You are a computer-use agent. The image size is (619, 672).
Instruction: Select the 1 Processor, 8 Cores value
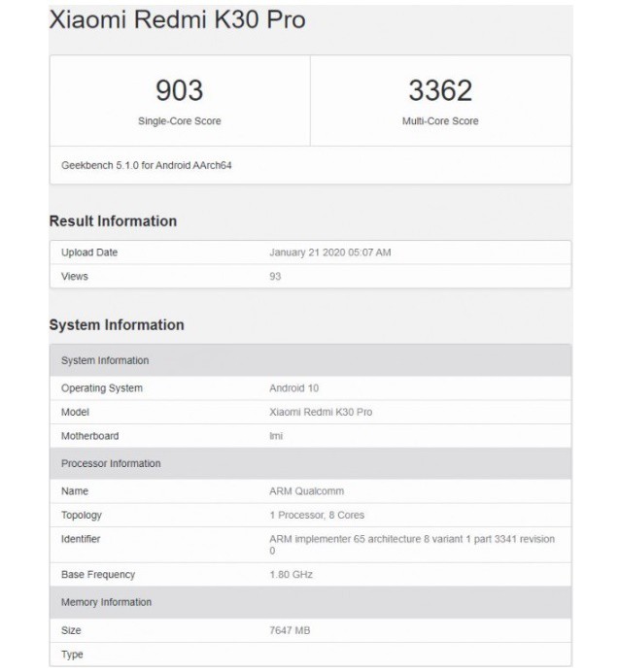[x=317, y=515]
